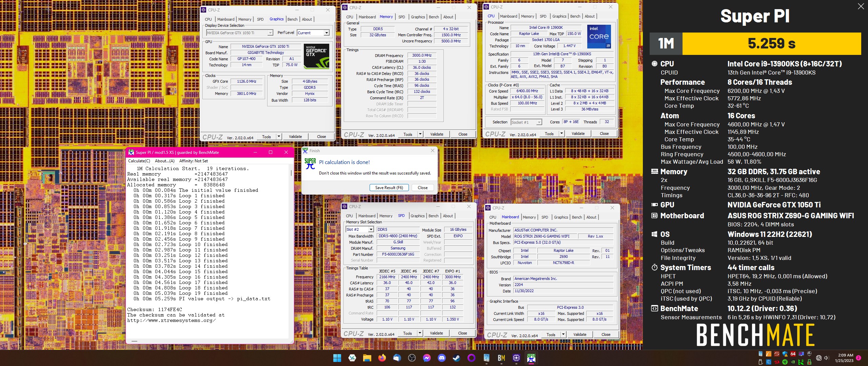
Task: Expand Tools arrow in Mainboard CPU-Z window
Action: (563, 334)
